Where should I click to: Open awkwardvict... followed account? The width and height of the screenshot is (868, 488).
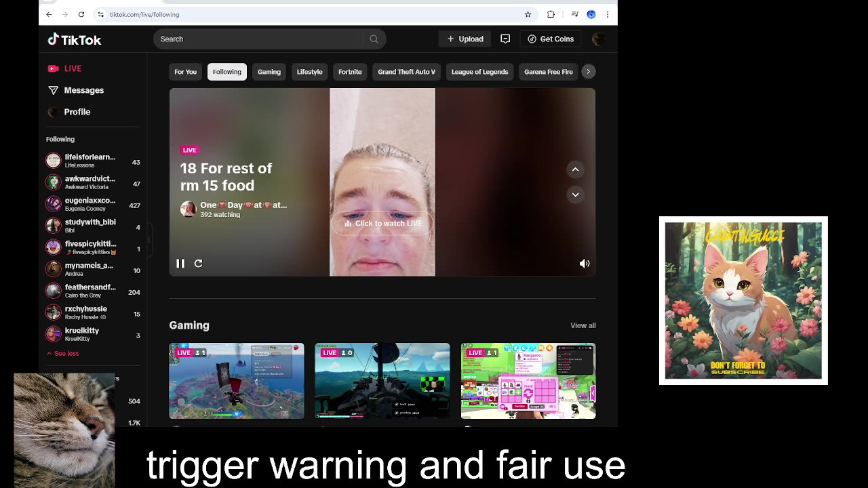93,182
